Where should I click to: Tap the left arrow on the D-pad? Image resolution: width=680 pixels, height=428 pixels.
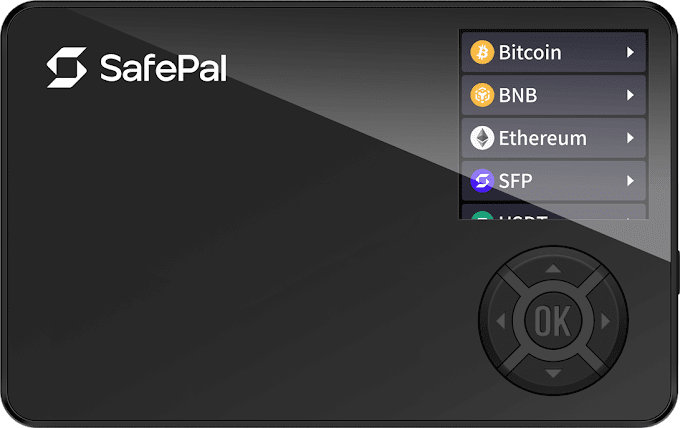[501, 321]
